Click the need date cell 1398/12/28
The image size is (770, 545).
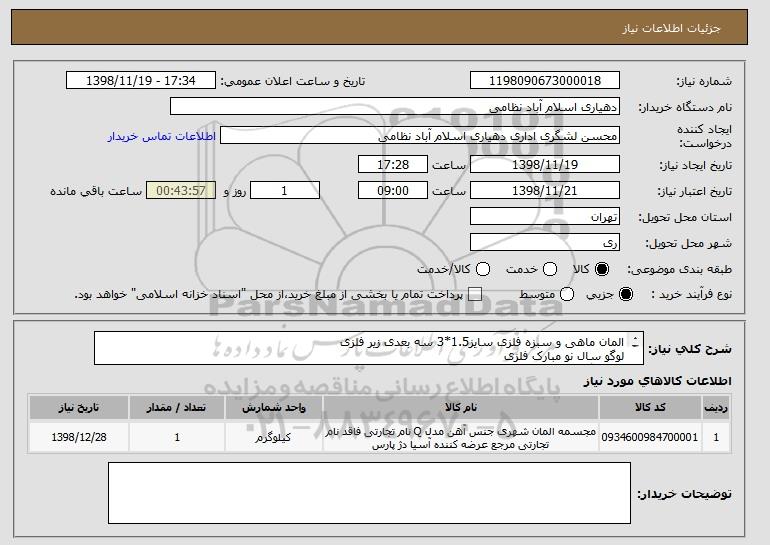coord(79,437)
